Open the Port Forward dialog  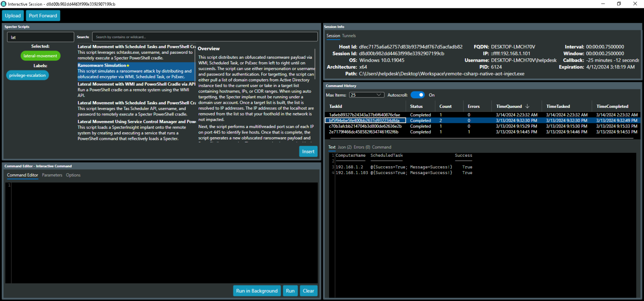tap(43, 16)
